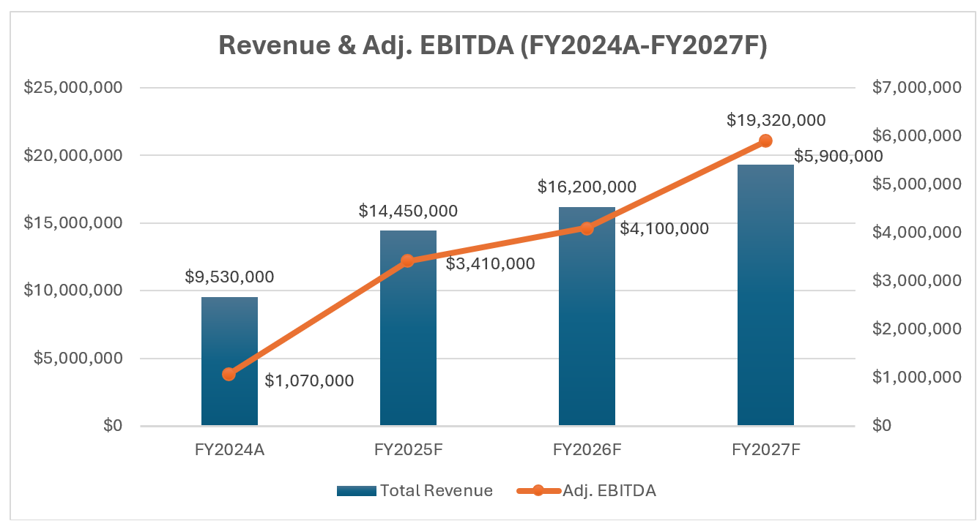The height and width of the screenshot is (521, 980).
Task: Select the chart title text
Action: coord(492,45)
